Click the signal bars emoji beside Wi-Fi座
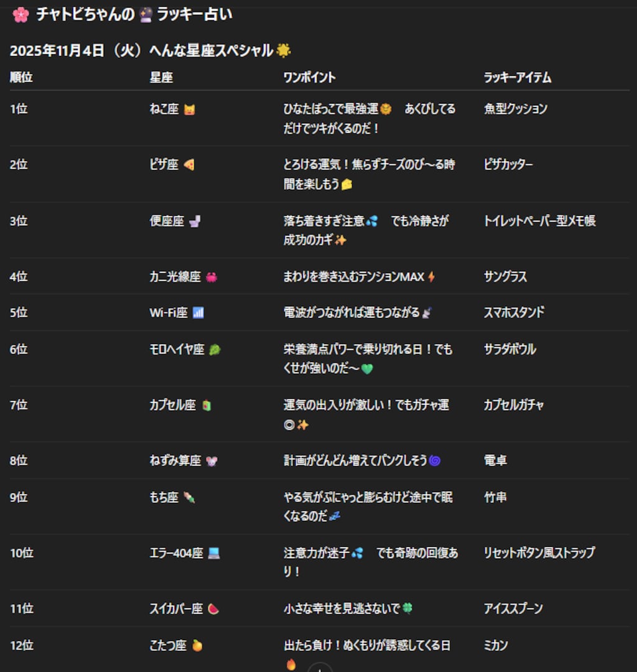The width and height of the screenshot is (637, 672). (198, 313)
